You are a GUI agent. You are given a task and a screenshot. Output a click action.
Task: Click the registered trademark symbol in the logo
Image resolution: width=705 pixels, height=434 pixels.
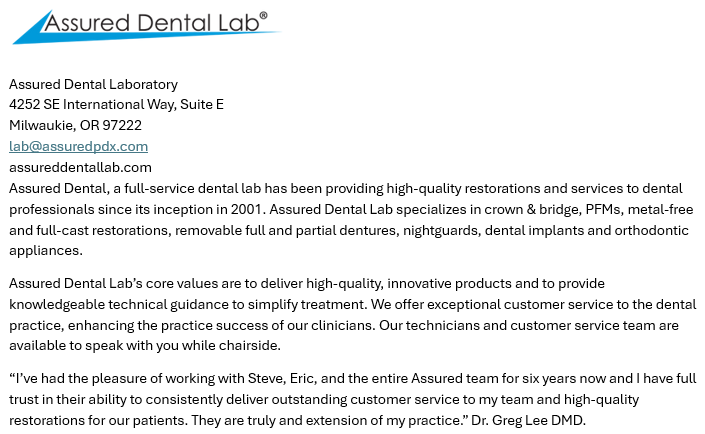click(263, 16)
